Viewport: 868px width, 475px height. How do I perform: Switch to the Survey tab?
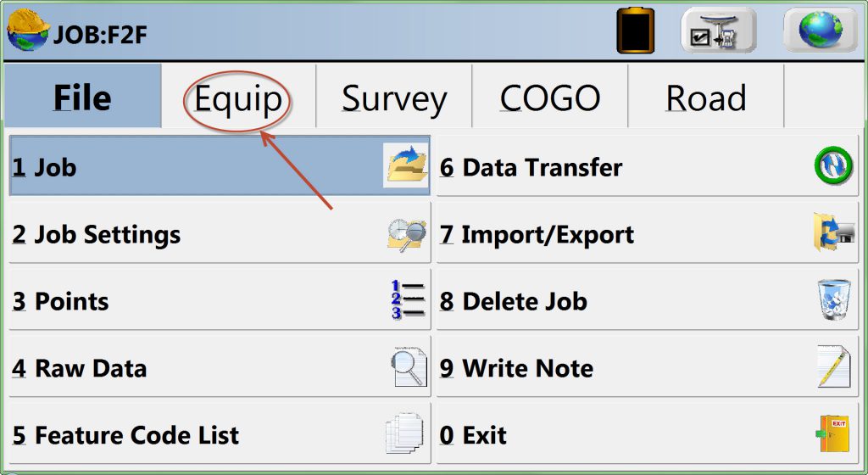point(394,98)
